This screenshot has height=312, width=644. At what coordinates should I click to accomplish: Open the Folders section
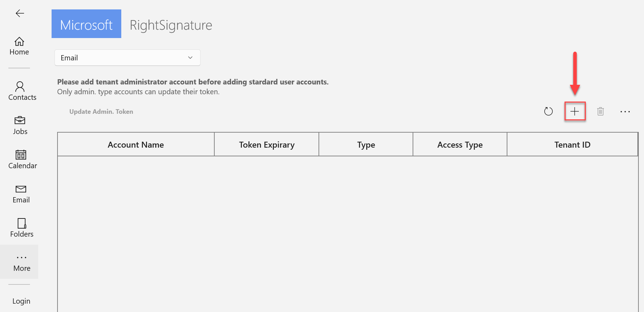tap(22, 228)
